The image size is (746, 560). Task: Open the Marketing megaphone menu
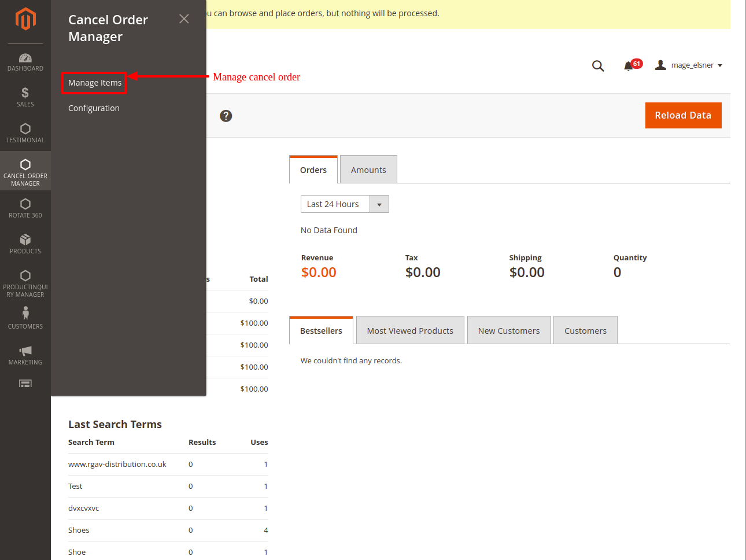pyautogui.click(x=25, y=355)
